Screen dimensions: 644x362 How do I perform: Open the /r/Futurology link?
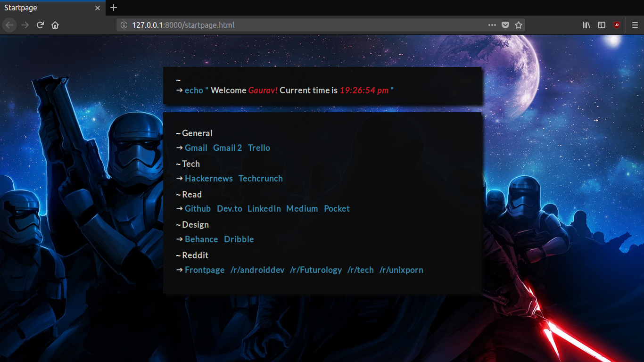[316, 270]
